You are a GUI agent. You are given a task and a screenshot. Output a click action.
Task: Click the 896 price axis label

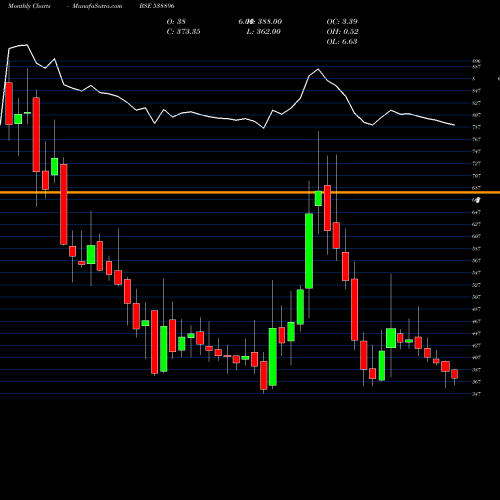click(476, 61)
